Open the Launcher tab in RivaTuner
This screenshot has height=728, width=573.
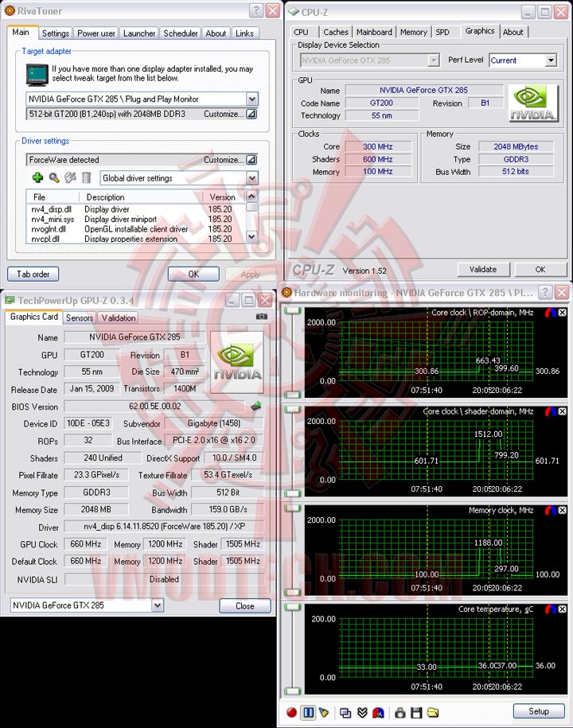(x=139, y=33)
